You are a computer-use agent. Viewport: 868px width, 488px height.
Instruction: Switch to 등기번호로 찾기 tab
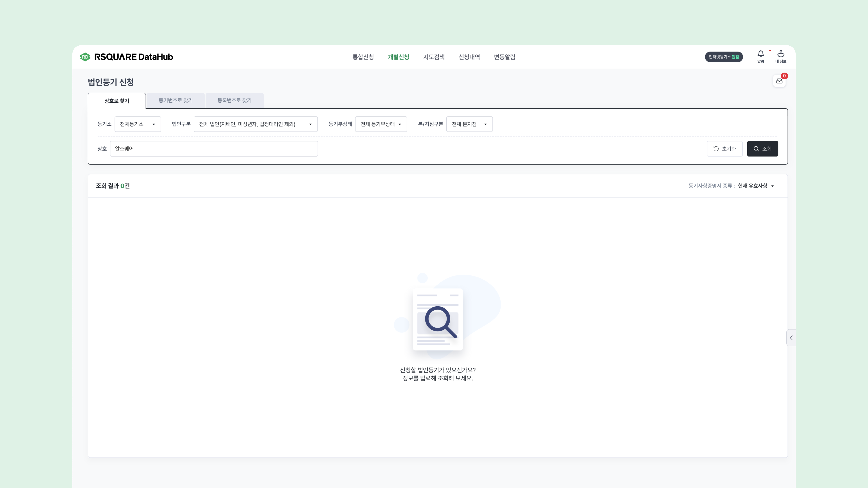(176, 100)
